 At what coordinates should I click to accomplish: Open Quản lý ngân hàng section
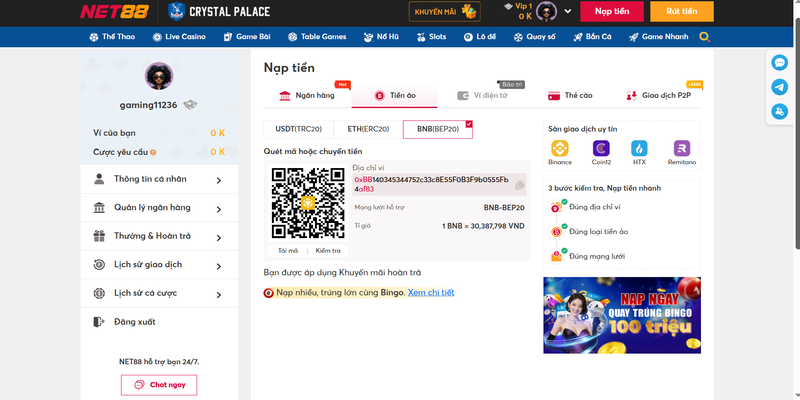(159, 208)
